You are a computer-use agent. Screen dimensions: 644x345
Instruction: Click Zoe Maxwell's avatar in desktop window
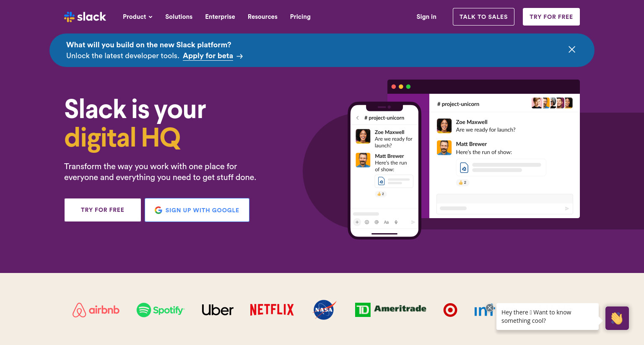click(x=444, y=126)
